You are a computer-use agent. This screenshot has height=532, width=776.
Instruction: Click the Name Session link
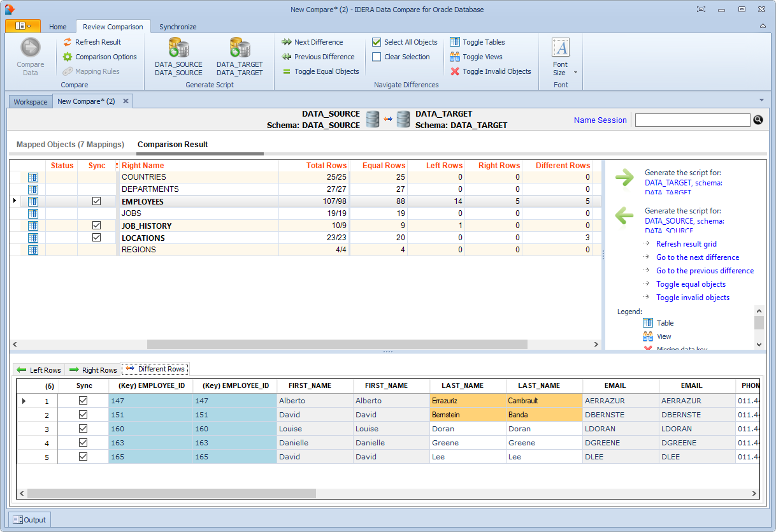click(600, 120)
